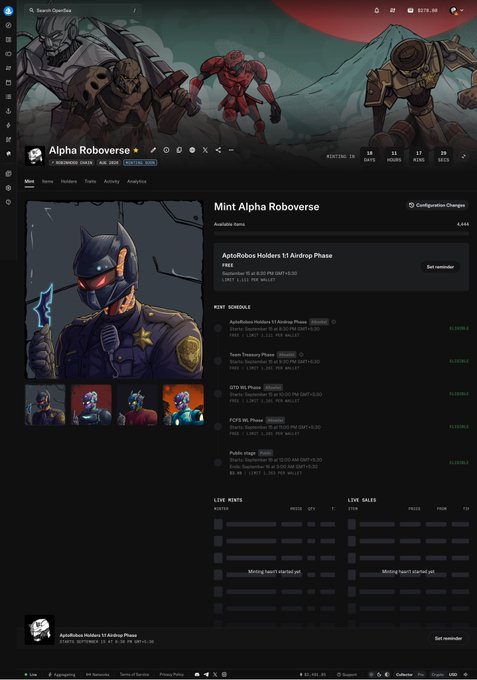Expand the profile avatar menu
The height and width of the screenshot is (680, 477).
[456, 10]
